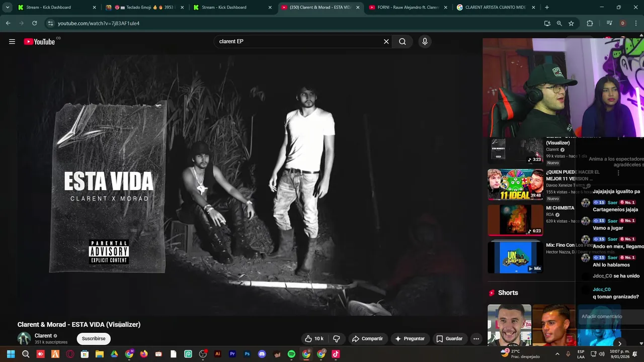Bookmark this page with the star
Image resolution: width=644 pixels, height=362 pixels.
point(571,23)
